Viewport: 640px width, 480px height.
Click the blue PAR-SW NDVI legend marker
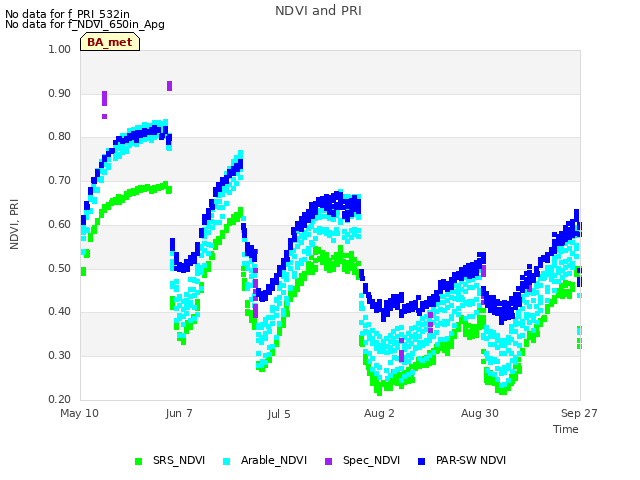click(422, 461)
